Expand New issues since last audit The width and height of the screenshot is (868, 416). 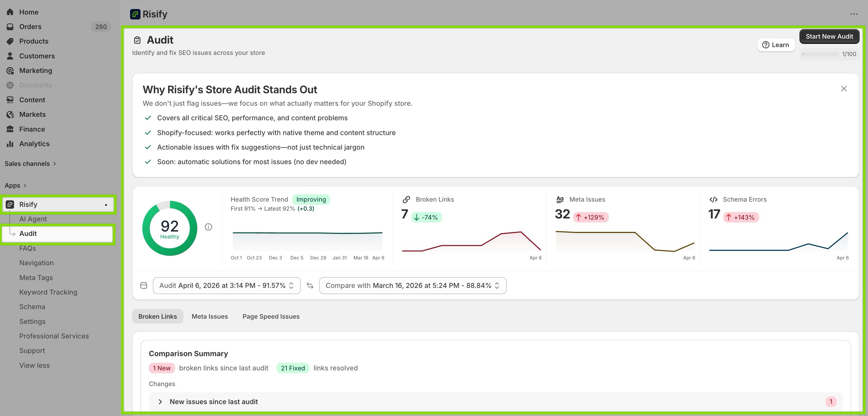click(495, 401)
